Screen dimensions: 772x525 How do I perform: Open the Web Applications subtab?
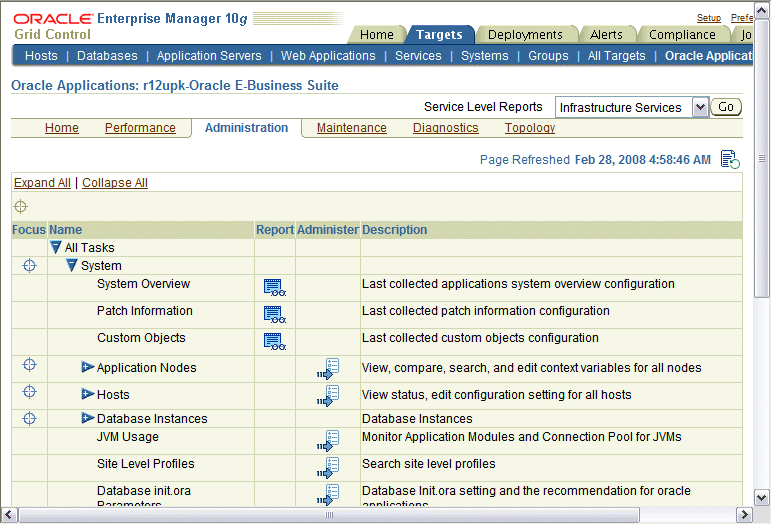point(328,56)
